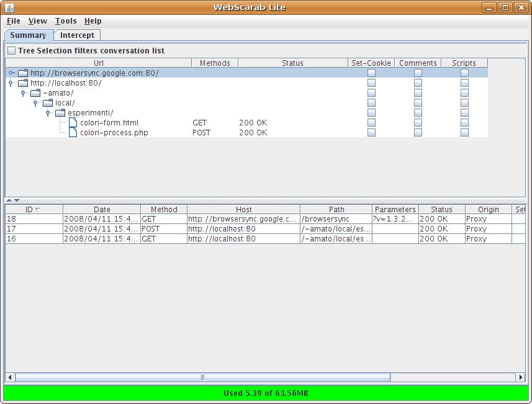The height and width of the screenshot is (404, 532).
Task: Click the Comments column header
Action: 418,63
